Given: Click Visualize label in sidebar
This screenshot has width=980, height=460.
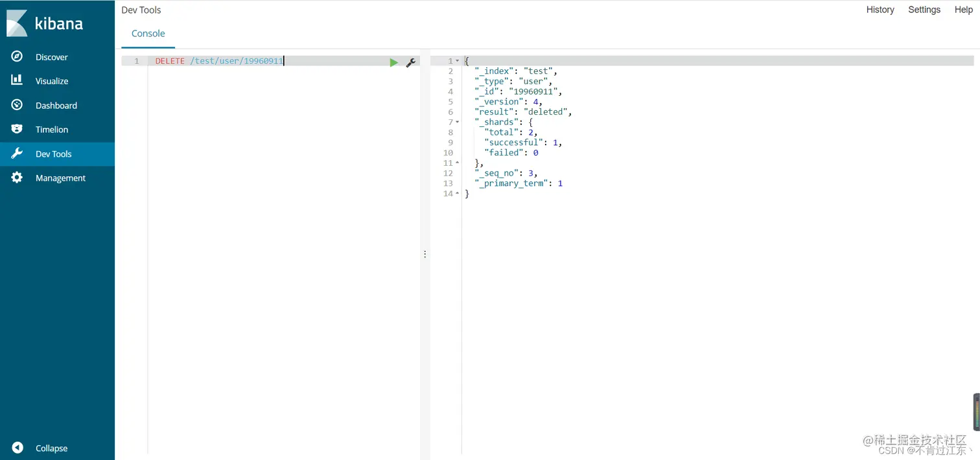Looking at the screenshot, I should point(52,81).
